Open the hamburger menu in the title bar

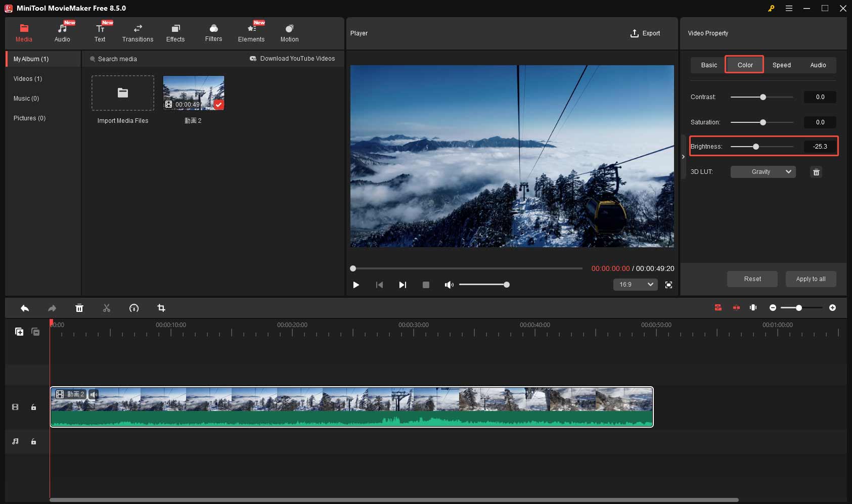tap(788, 8)
